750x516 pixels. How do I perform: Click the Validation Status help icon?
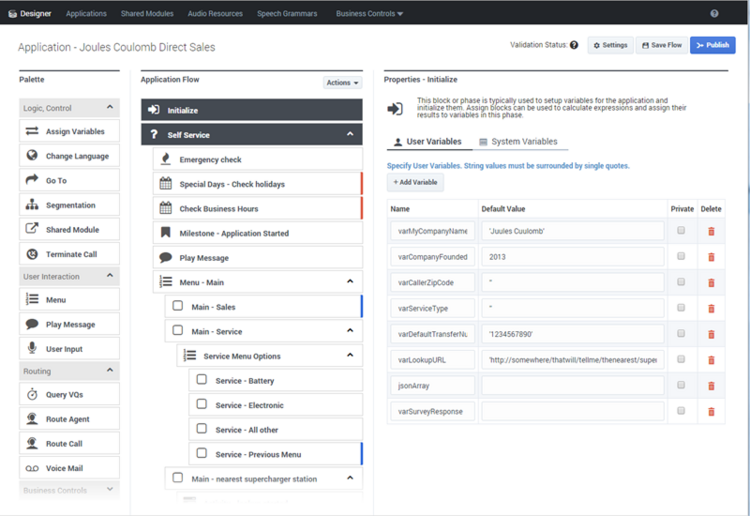pyautogui.click(x=574, y=45)
